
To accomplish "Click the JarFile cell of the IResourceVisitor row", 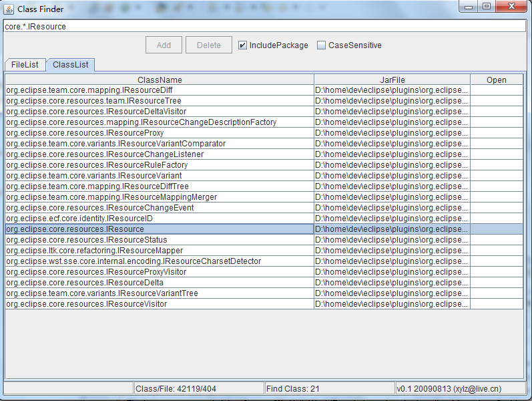I will pos(392,304).
